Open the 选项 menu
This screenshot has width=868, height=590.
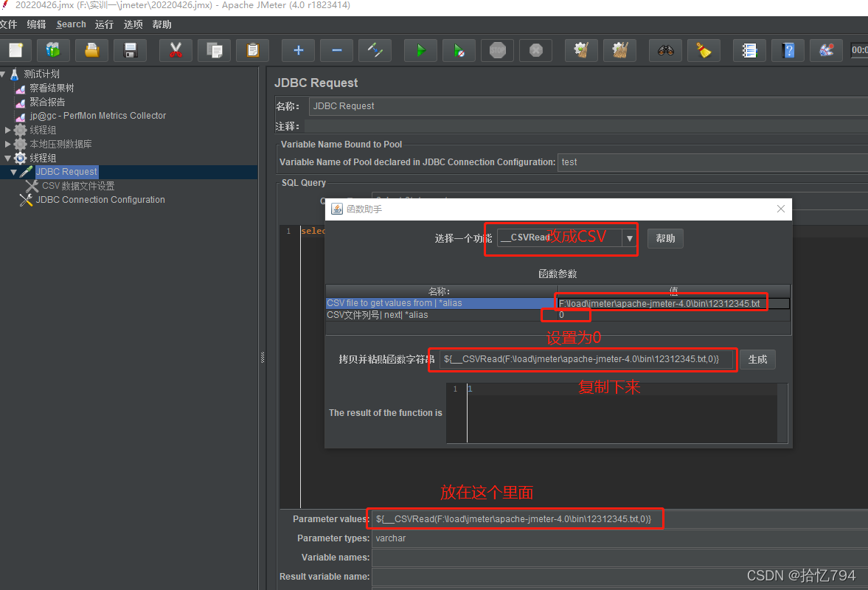[133, 24]
